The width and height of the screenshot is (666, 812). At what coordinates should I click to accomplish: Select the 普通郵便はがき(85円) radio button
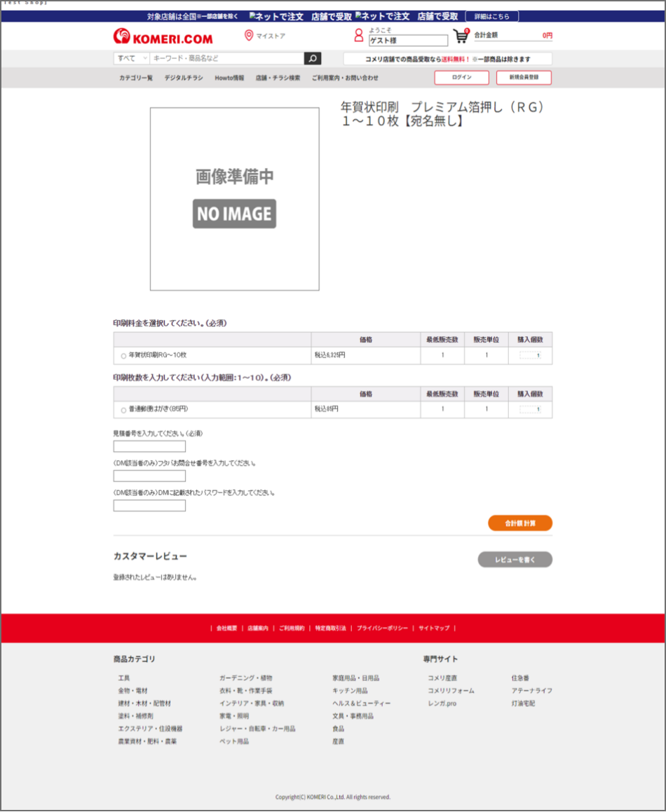[x=124, y=410]
